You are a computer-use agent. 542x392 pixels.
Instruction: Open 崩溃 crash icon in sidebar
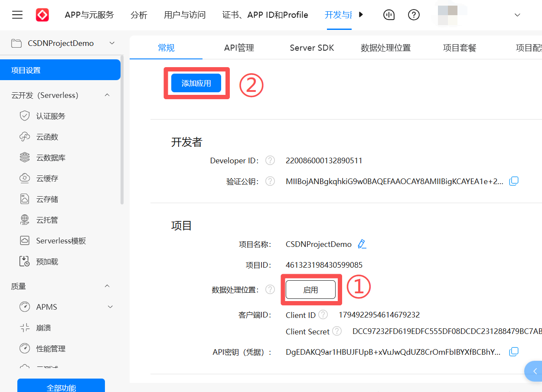pyautogui.click(x=25, y=328)
